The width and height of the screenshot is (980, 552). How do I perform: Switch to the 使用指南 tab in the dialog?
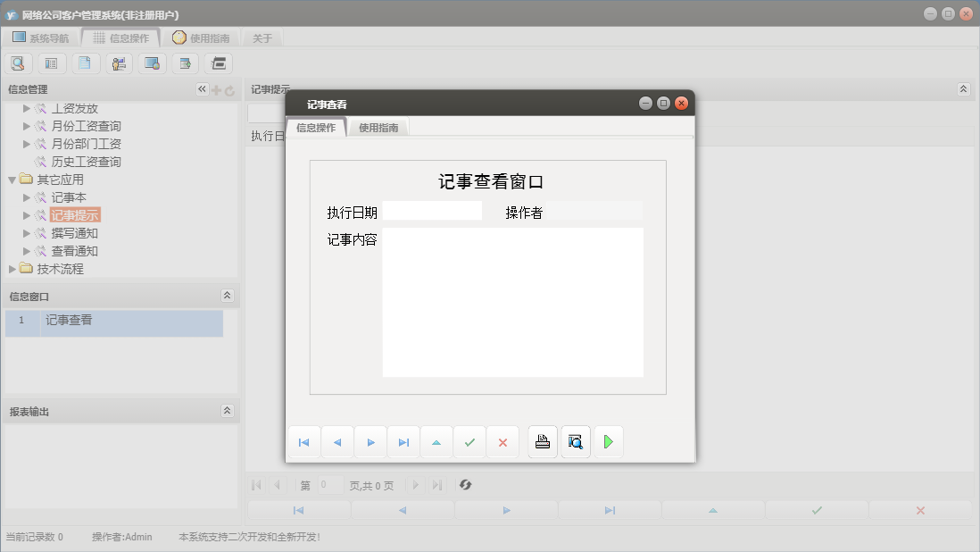380,126
